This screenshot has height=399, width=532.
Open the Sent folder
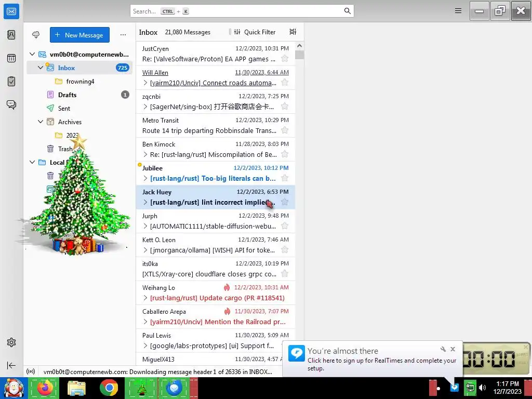click(79, 108)
